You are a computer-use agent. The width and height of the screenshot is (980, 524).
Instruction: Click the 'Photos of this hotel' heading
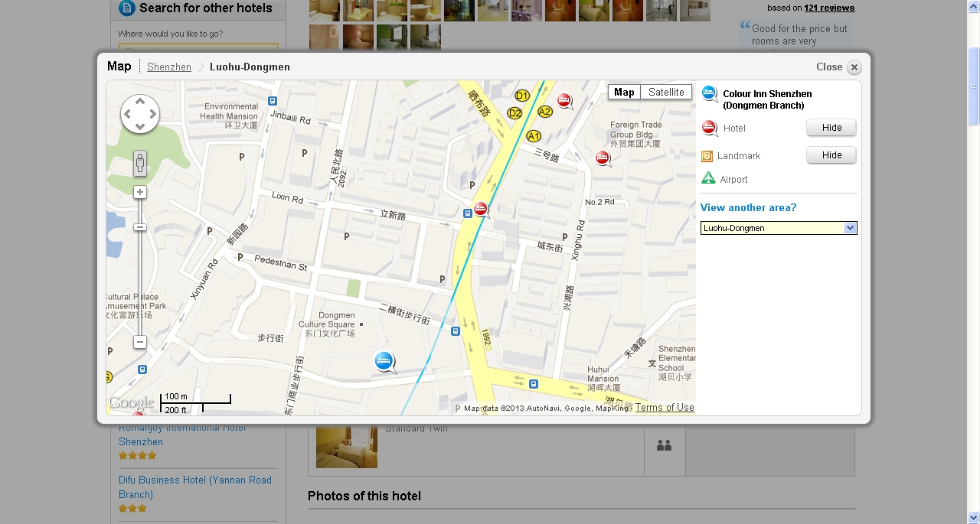pyautogui.click(x=364, y=496)
